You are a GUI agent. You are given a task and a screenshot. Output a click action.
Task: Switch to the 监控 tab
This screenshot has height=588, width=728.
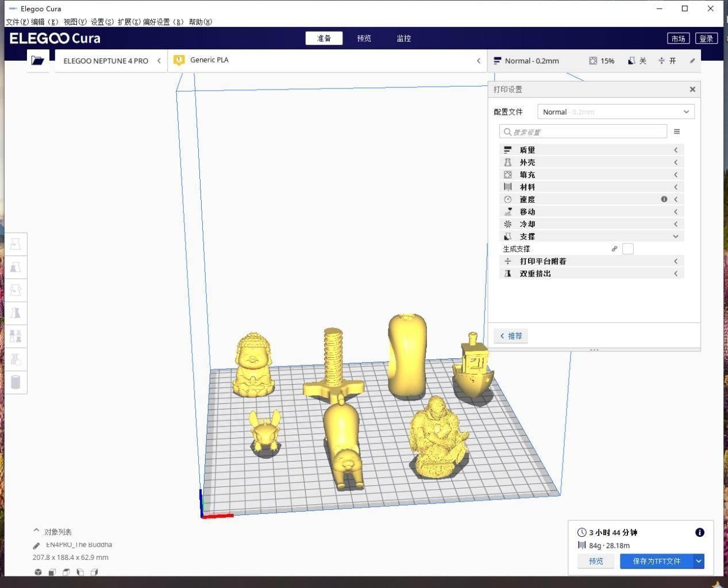pos(403,38)
